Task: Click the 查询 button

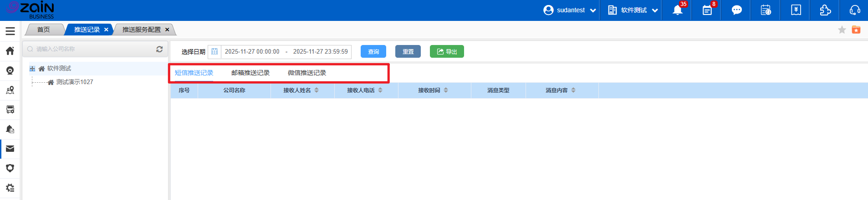Action: (373, 51)
